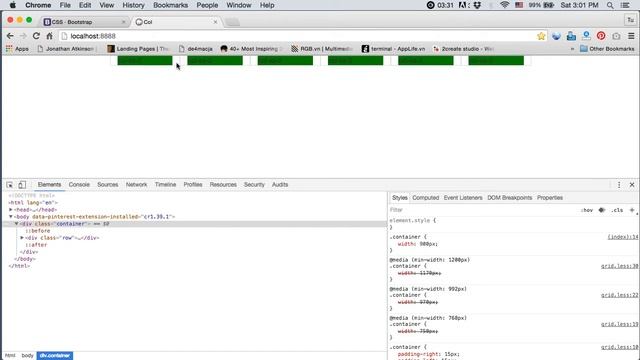Expand the div row node
The width and height of the screenshot is (640, 360).
point(22,238)
